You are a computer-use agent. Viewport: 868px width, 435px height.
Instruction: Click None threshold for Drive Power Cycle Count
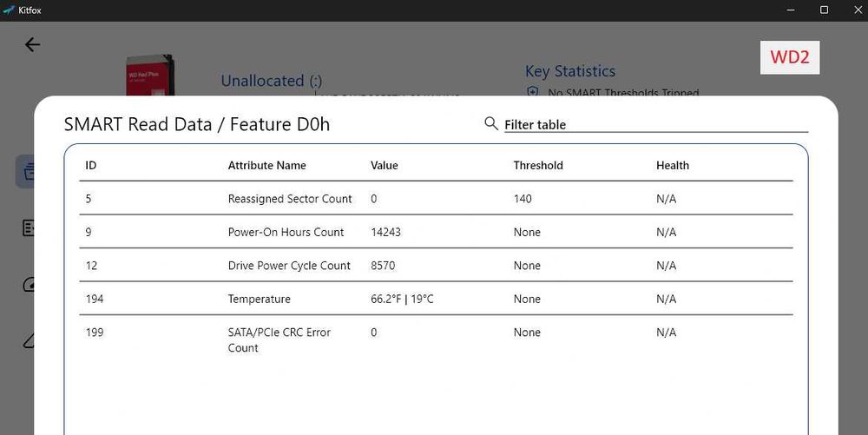pyautogui.click(x=527, y=265)
